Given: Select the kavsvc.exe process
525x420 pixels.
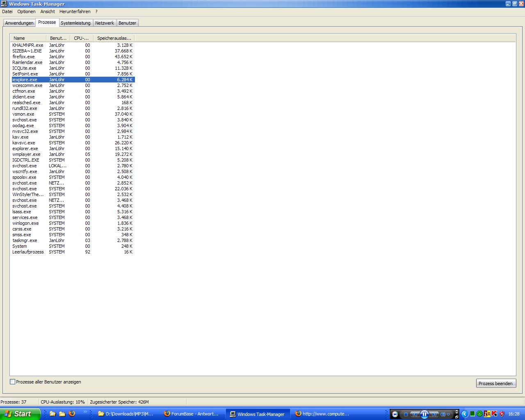Looking at the screenshot, I should point(73,143).
